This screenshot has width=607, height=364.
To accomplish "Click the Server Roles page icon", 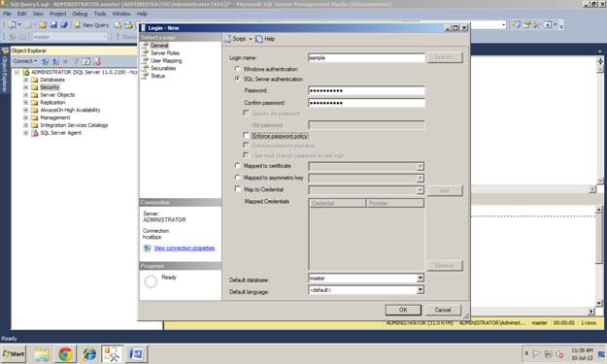I will [x=146, y=53].
